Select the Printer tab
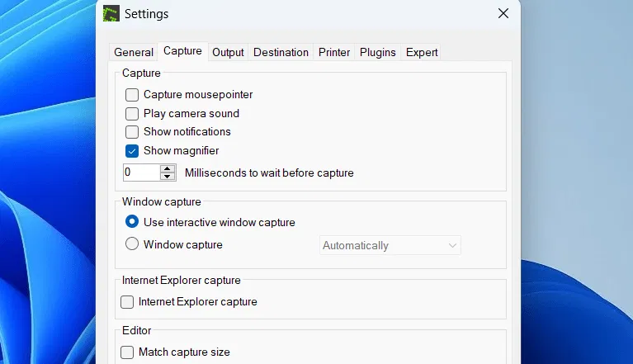 334,53
